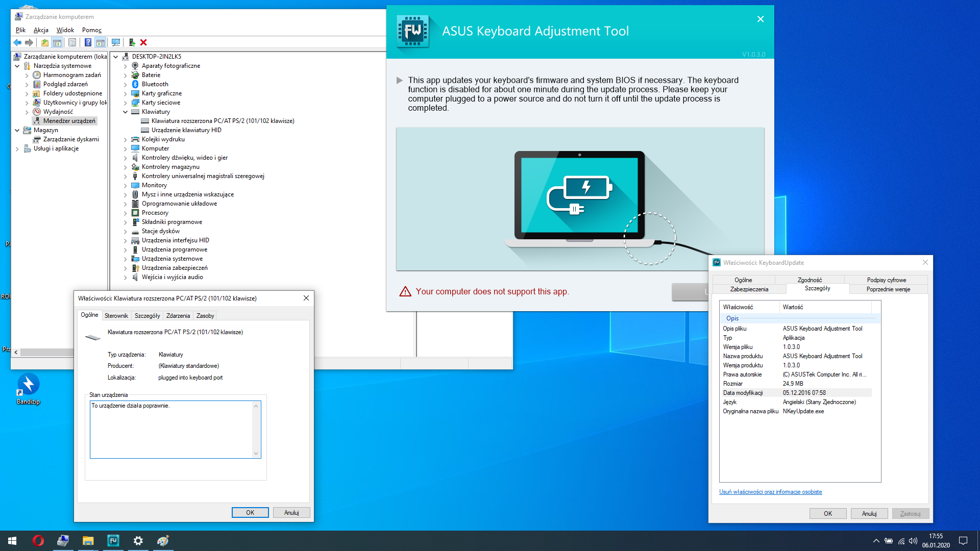This screenshot has height=551, width=980.
Task: Switch to the Poprzednie wersje tab
Action: click(x=887, y=289)
